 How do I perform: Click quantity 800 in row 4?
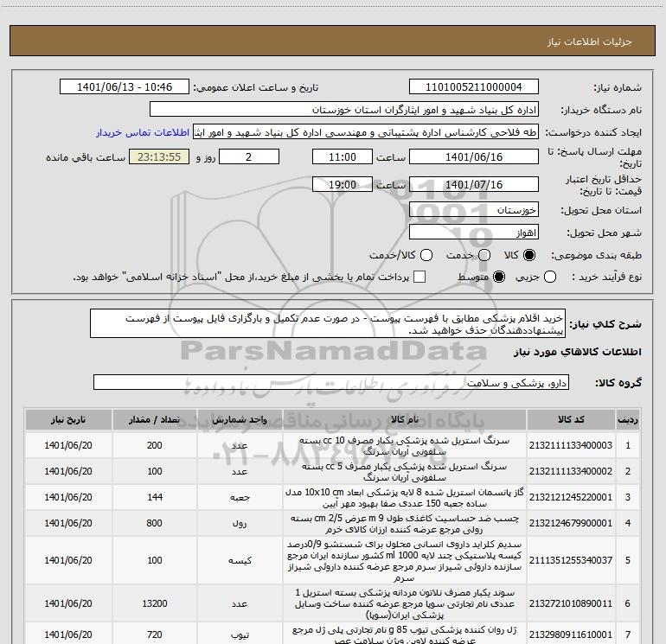[155, 523]
